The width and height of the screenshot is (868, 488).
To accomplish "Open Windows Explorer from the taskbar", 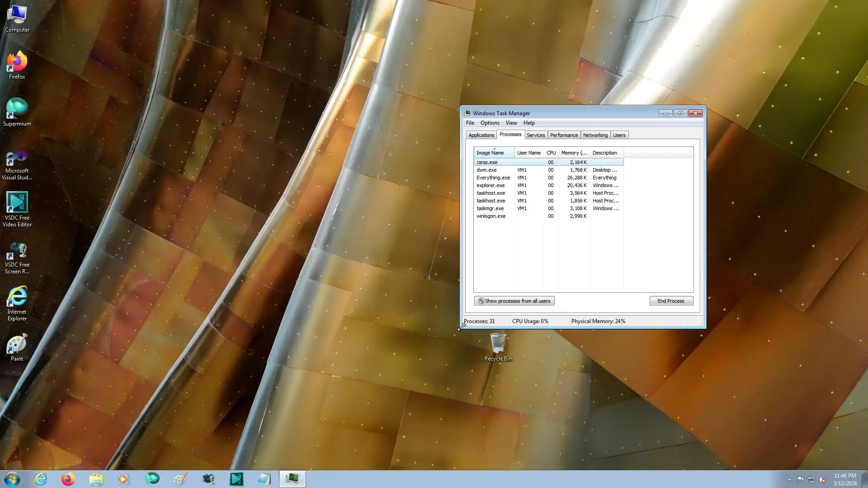I will coord(96,479).
